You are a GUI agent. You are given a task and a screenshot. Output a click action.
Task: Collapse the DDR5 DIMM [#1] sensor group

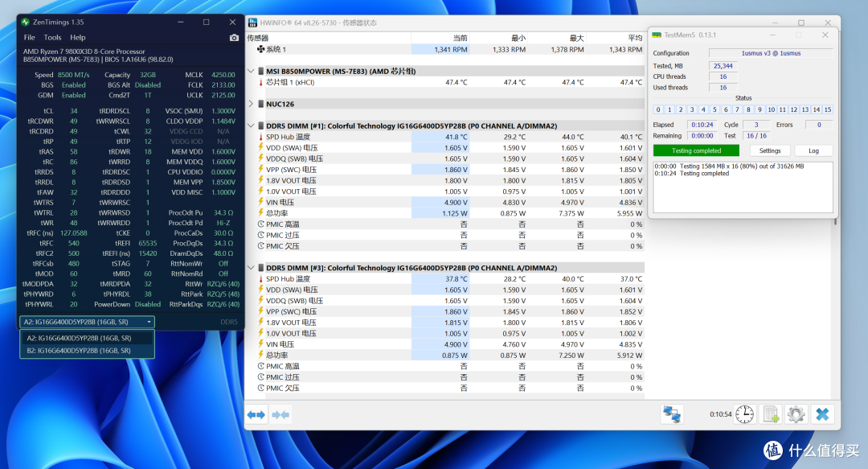click(251, 125)
